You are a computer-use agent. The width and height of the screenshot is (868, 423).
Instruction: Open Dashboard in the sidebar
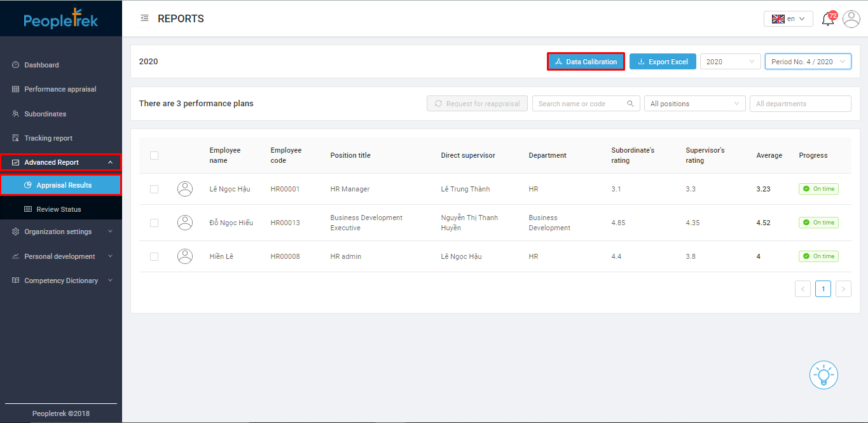coord(41,65)
